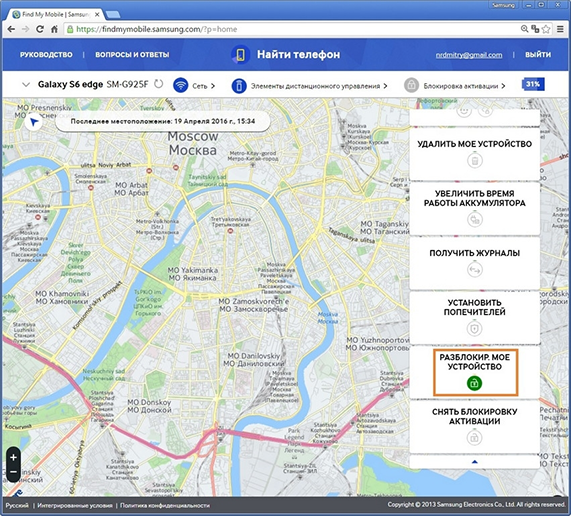571x516 pixels.
Task: Click MO Donskoy map label
Action: (x=149, y=406)
